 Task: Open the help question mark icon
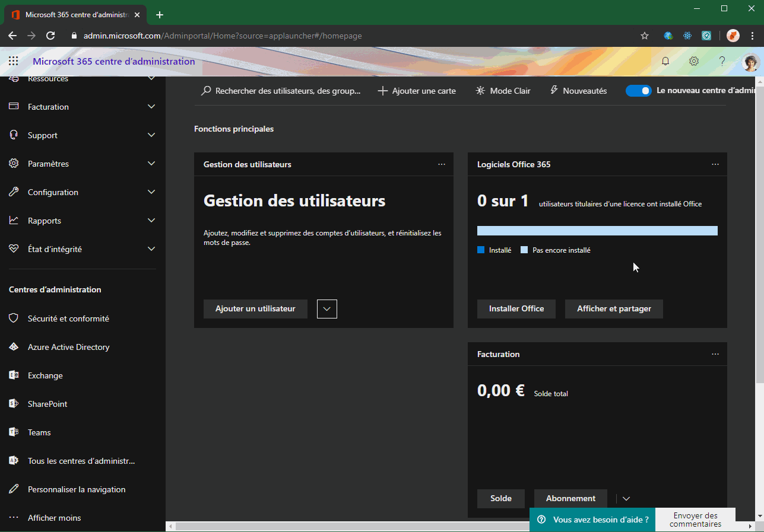click(x=722, y=61)
